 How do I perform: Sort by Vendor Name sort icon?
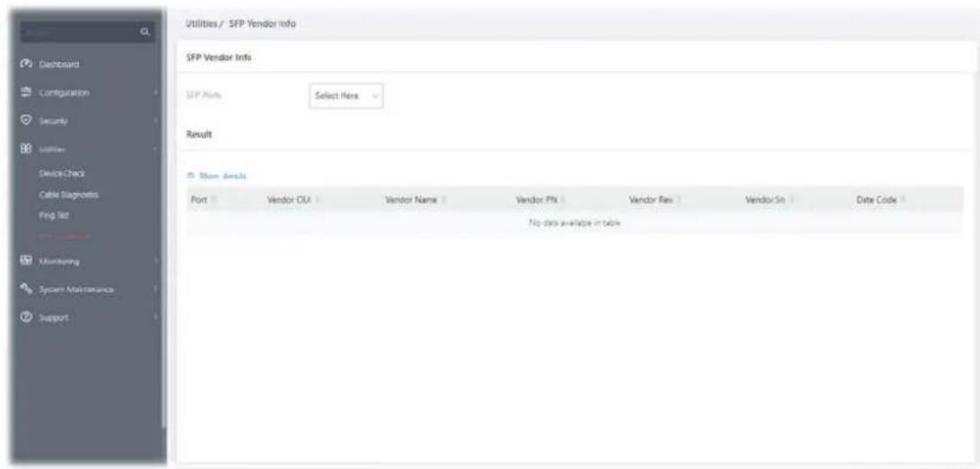point(442,200)
